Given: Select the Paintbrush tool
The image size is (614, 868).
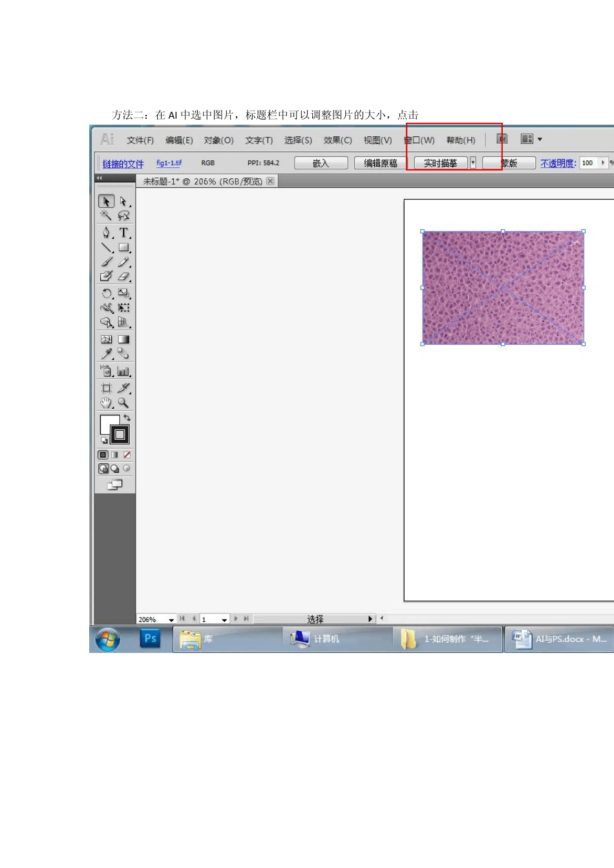Looking at the screenshot, I should tap(107, 262).
